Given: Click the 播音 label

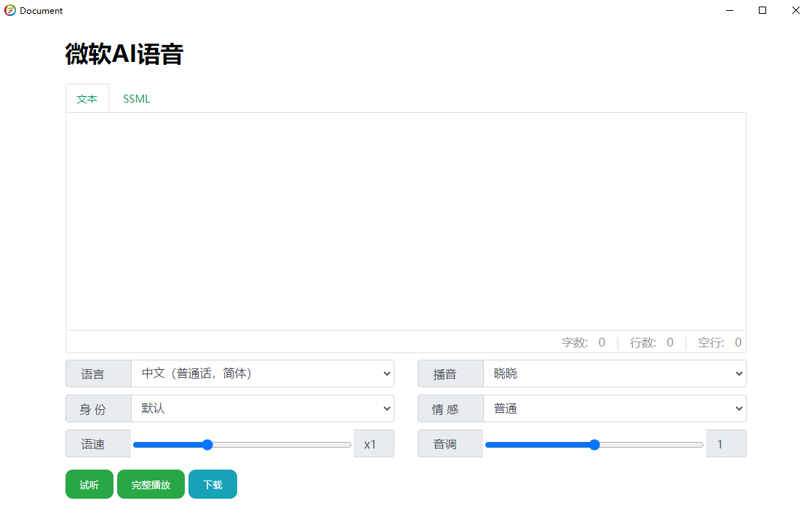Looking at the screenshot, I should 450,373.
